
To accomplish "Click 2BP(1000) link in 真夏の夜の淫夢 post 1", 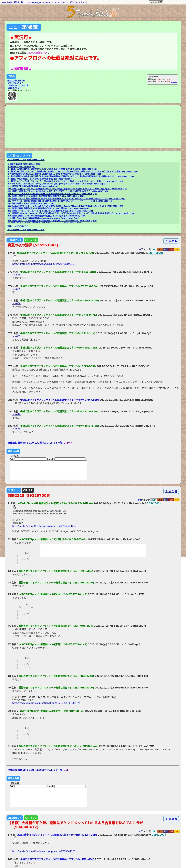I will point(156,253).
